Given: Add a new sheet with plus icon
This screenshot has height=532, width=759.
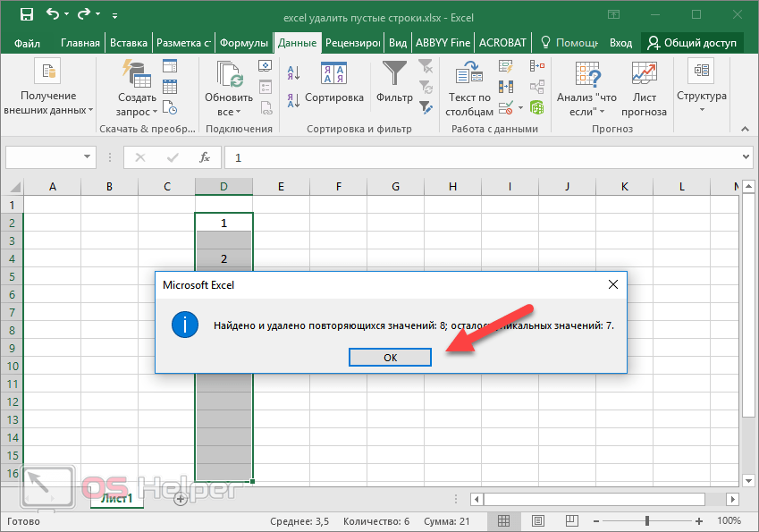Looking at the screenshot, I should tap(181, 498).
